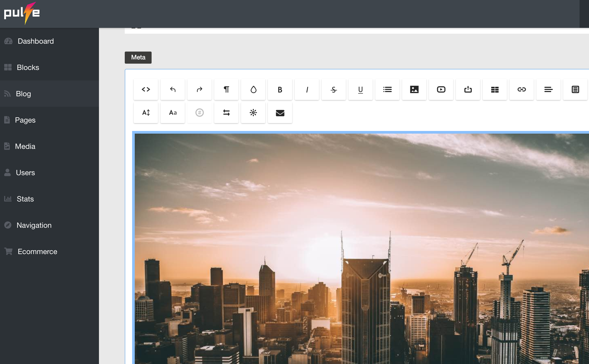
Task: Open the text color picker (drop icon)
Action: pos(253,89)
